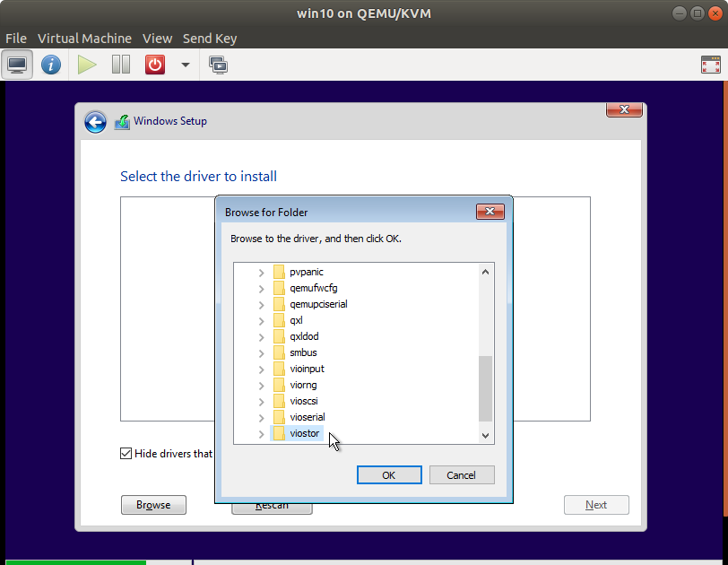Open the Virtual Machine menu
Viewport: 728px width, 565px height.
click(84, 39)
